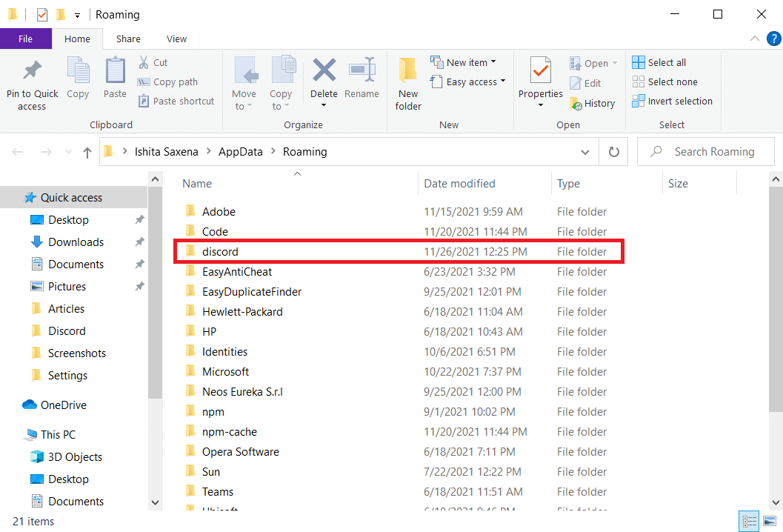Screen dimensions: 783x532
Task: Minimize the ribbon with the chevron
Action: click(x=754, y=39)
